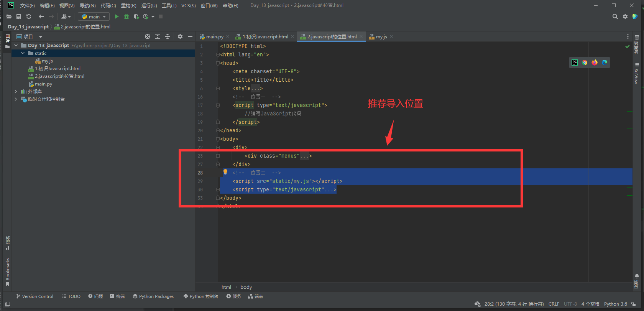Close the main.py editor tab
This screenshot has width=644, height=311.
pyautogui.click(x=228, y=37)
